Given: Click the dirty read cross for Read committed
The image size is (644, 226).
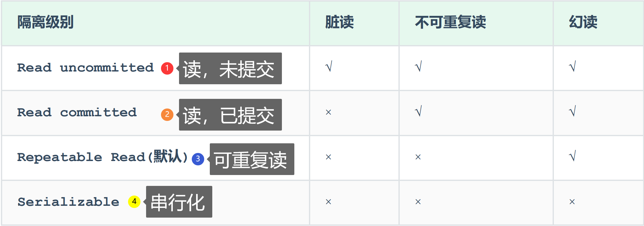Looking at the screenshot, I should click(x=328, y=112).
